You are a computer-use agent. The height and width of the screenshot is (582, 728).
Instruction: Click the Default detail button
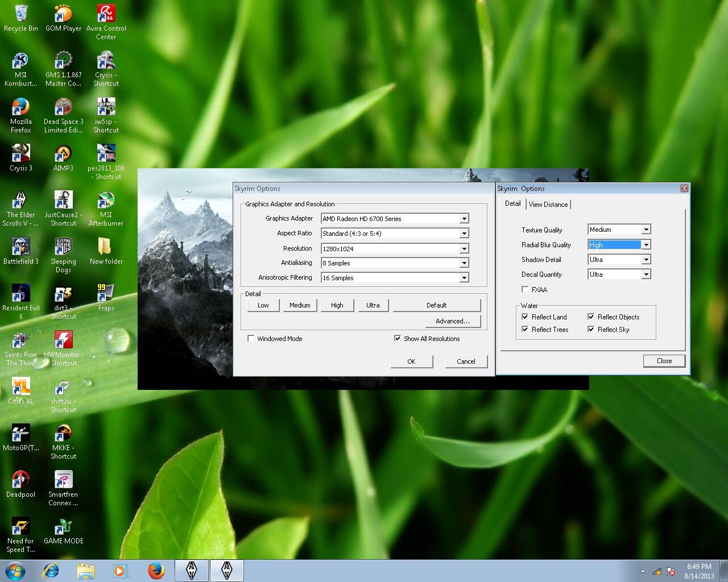point(437,305)
